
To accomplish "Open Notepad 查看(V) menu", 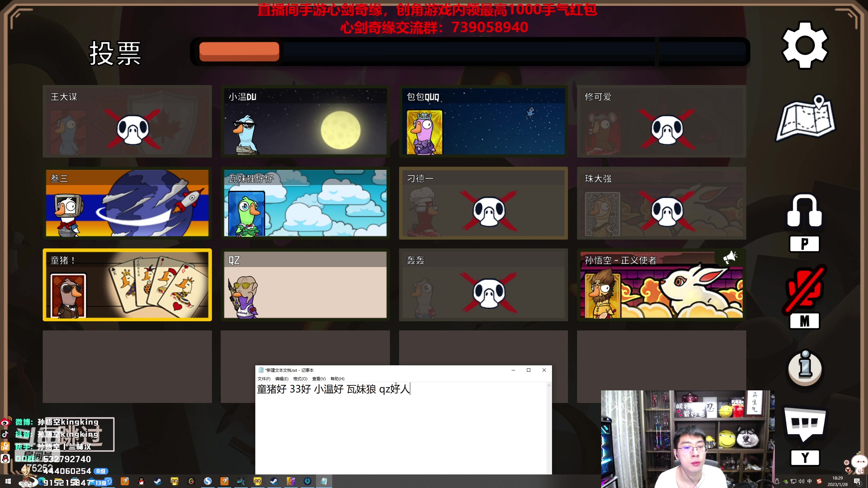I will pyautogui.click(x=319, y=379).
